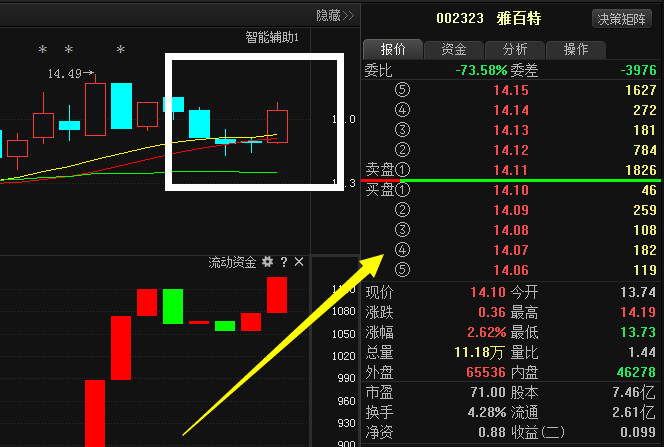The image size is (664, 447).
Task: Switch to the 报价 tab
Action: coord(393,50)
